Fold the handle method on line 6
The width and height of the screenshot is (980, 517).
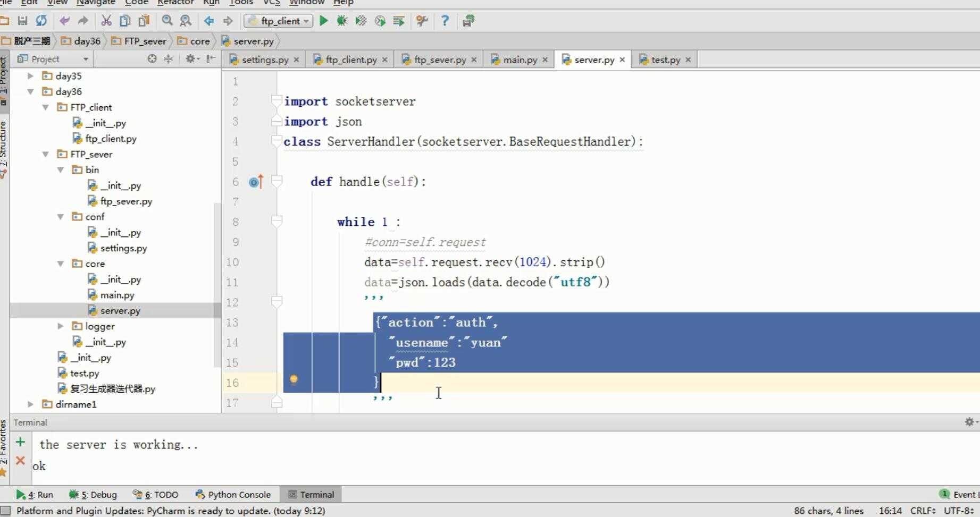click(x=276, y=181)
